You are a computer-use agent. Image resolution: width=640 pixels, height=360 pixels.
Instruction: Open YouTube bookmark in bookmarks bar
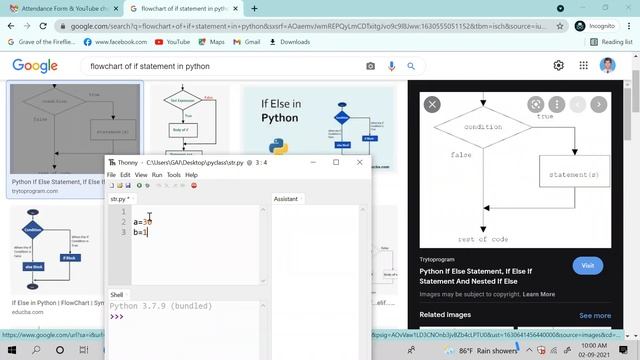tap(173, 42)
